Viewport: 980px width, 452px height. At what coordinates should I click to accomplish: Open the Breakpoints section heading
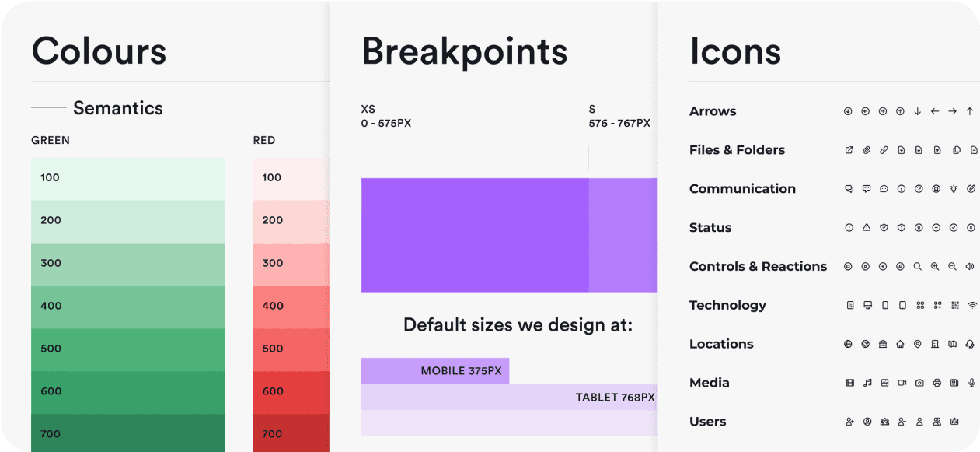click(x=464, y=51)
